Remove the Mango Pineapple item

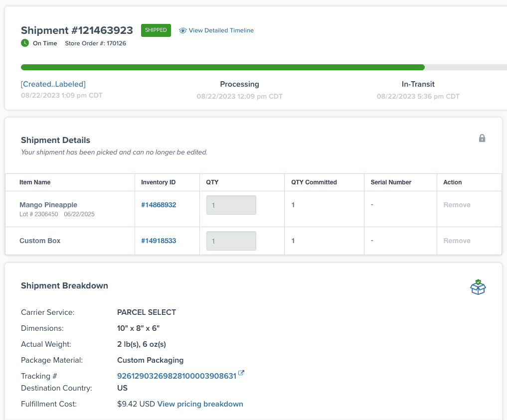(x=457, y=205)
